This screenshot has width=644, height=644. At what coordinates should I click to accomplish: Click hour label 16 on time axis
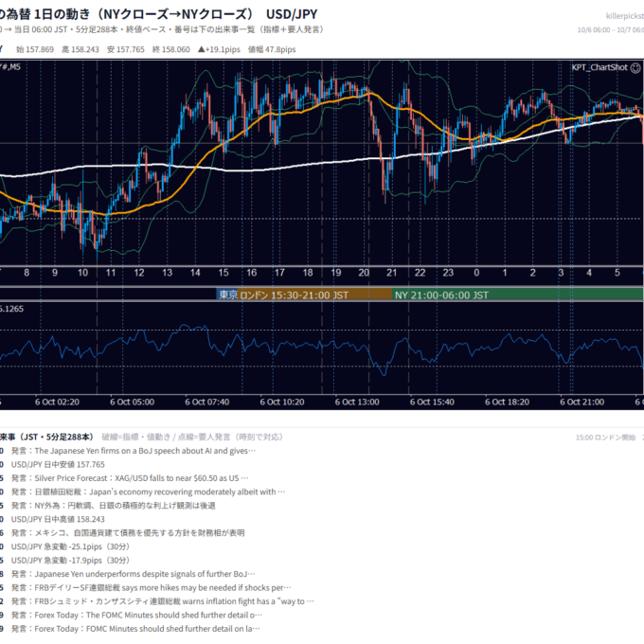pyautogui.click(x=251, y=273)
